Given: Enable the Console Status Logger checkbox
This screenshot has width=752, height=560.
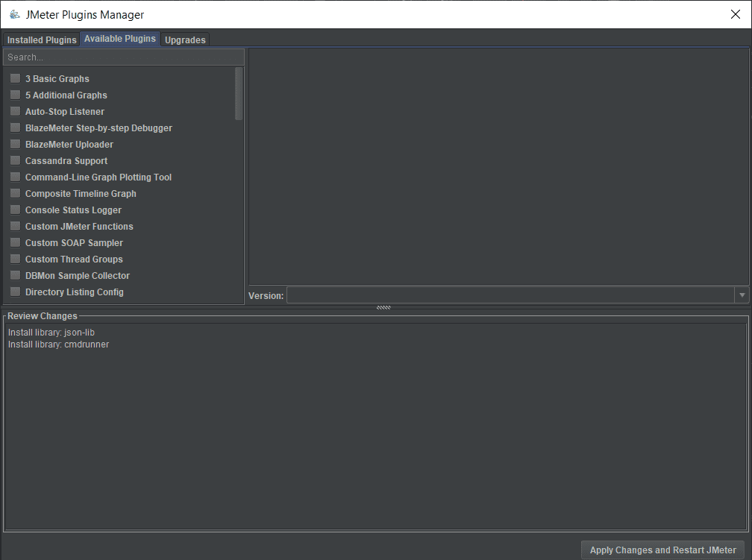Looking at the screenshot, I should [16, 210].
